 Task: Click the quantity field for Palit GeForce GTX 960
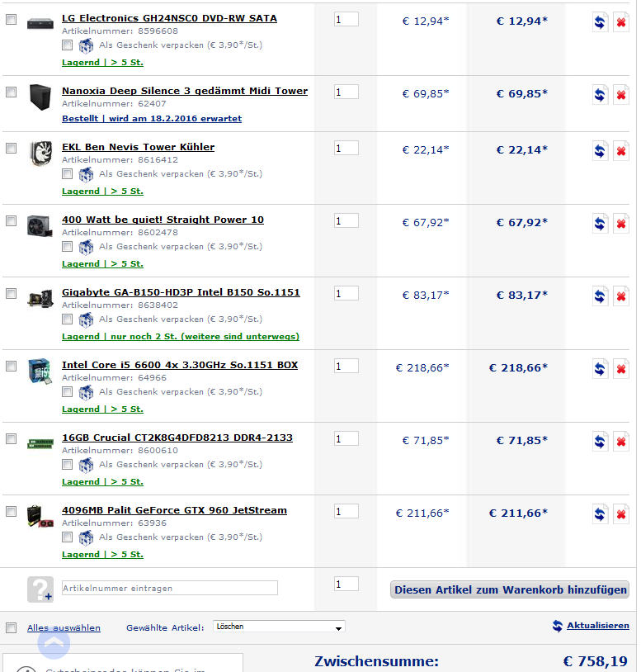pos(346,511)
